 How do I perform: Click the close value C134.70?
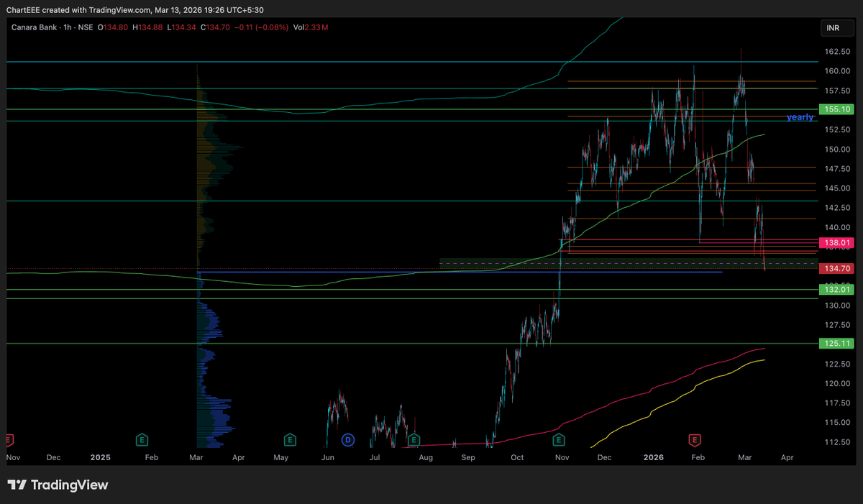tap(215, 27)
